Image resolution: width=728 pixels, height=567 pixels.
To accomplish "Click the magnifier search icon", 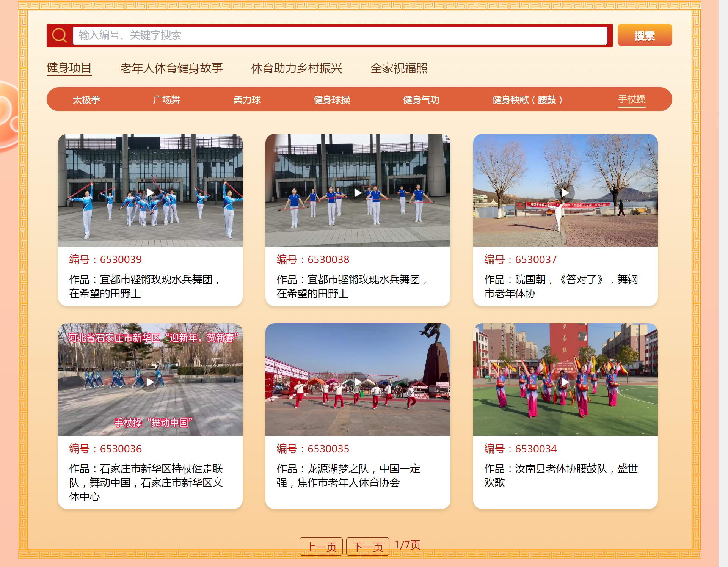I will point(60,35).
